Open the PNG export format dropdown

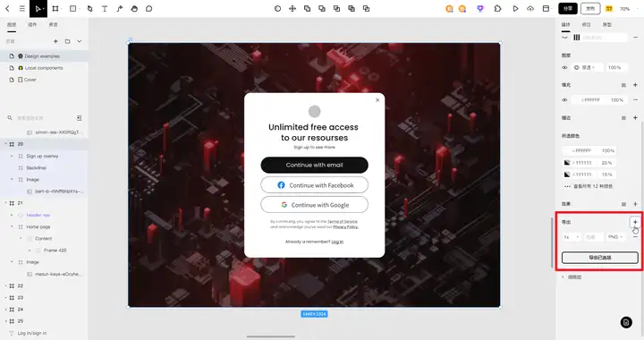tap(615, 237)
